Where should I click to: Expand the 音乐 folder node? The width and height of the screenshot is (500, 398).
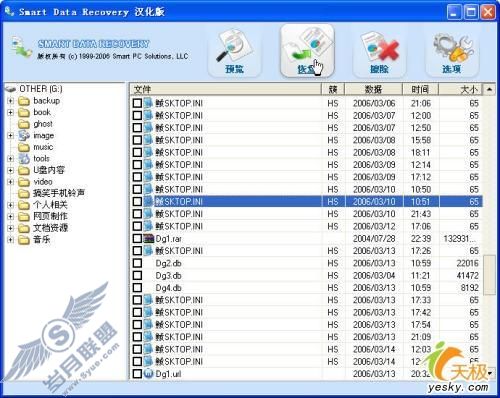(x=11, y=240)
